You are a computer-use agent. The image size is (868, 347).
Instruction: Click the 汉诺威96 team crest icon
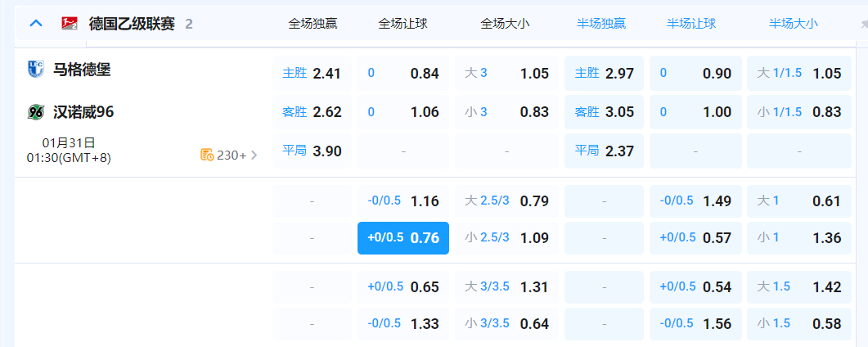pos(35,112)
